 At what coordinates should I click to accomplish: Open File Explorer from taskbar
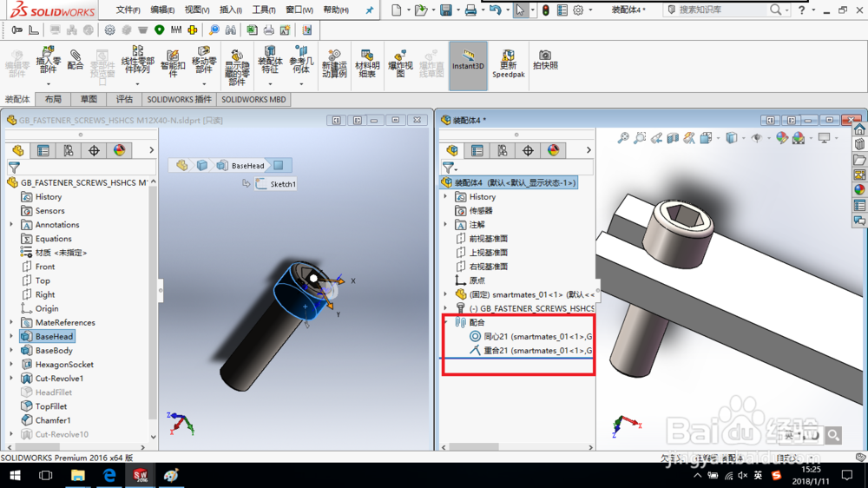point(77,475)
